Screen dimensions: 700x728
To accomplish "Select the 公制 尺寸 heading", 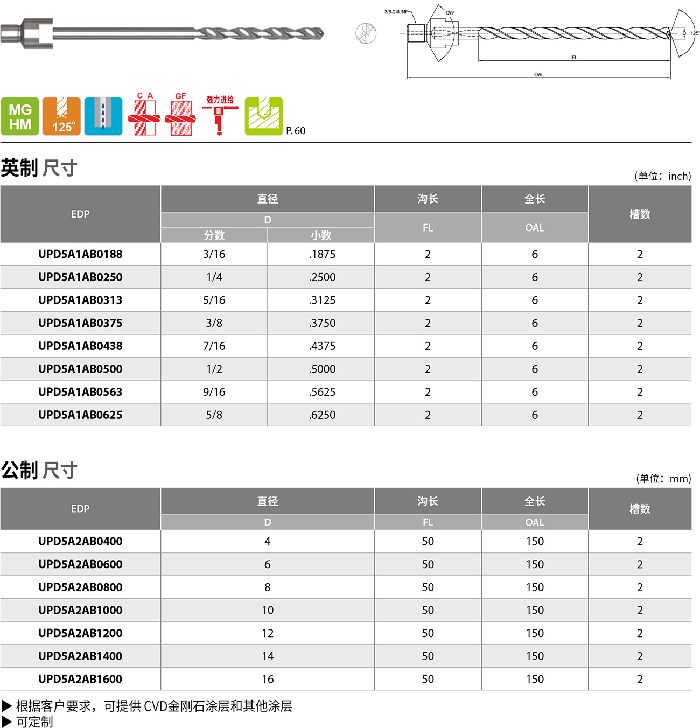I will 39,470.
